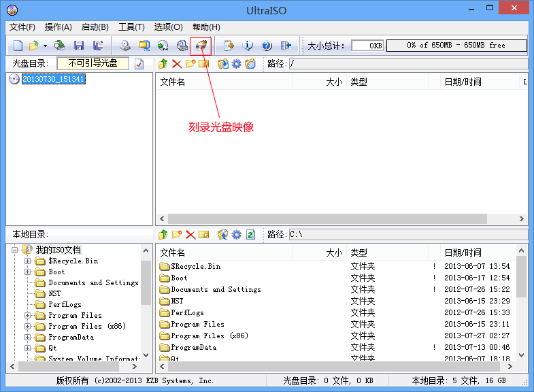Expand the Program Files (x86) tree node
Screen dimensions: 534x392
(28, 327)
